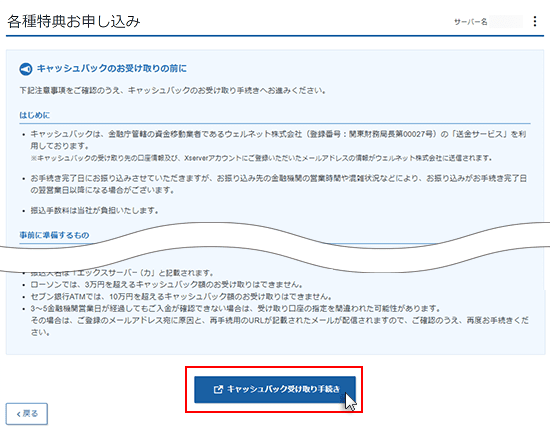Click the はじめに section heading
The image size is (550, 446).
34,115
